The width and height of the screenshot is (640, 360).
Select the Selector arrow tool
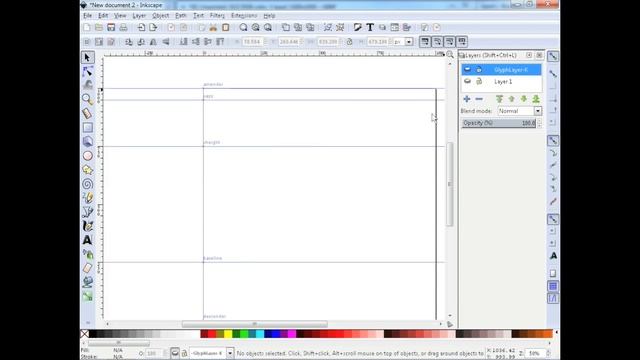coord(87,58)
